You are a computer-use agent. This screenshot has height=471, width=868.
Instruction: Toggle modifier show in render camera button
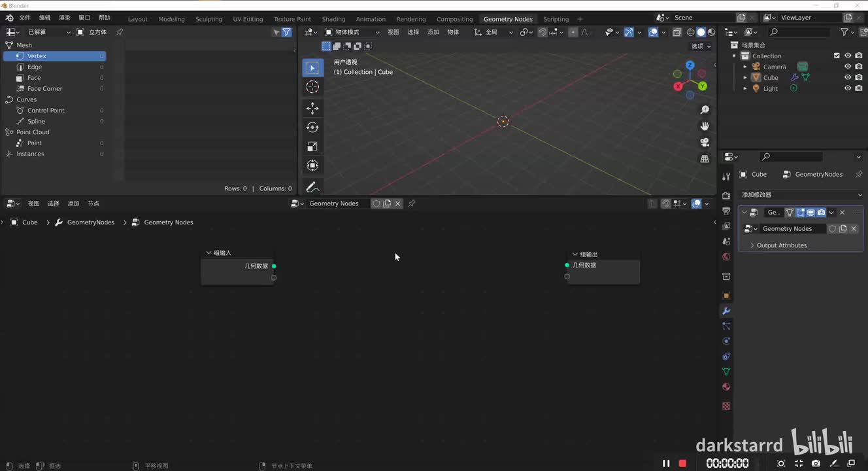tap(821, 213)
